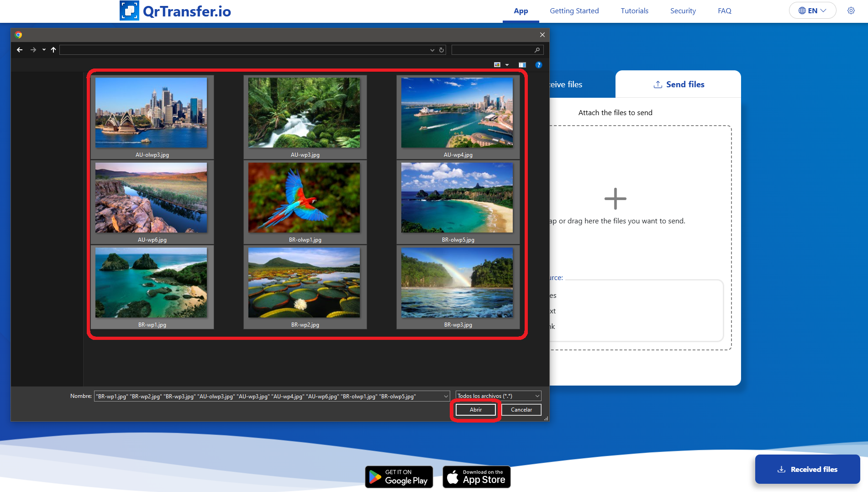Image resolution: width=868 pixels, height=492 pixels.
Task: Click the Download on the App Store badge
Action: pyautogui.click(x=477, y=477)
